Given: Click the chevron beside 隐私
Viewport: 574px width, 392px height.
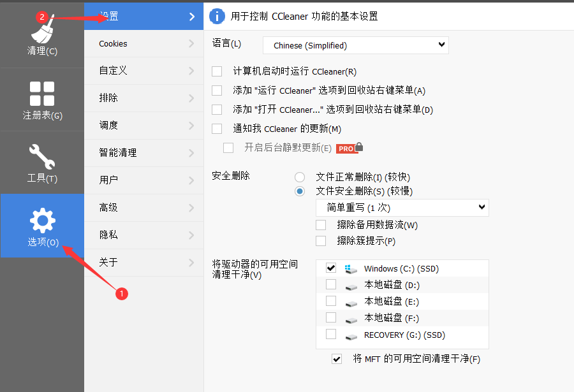Looking at the screenshot, I should pyautogui.click(x=191, y=235).
